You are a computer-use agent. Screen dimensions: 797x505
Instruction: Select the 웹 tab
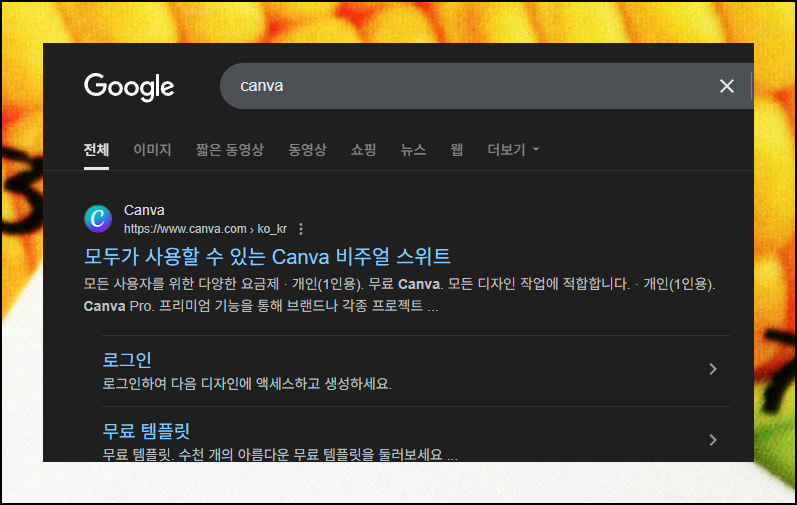456,149
